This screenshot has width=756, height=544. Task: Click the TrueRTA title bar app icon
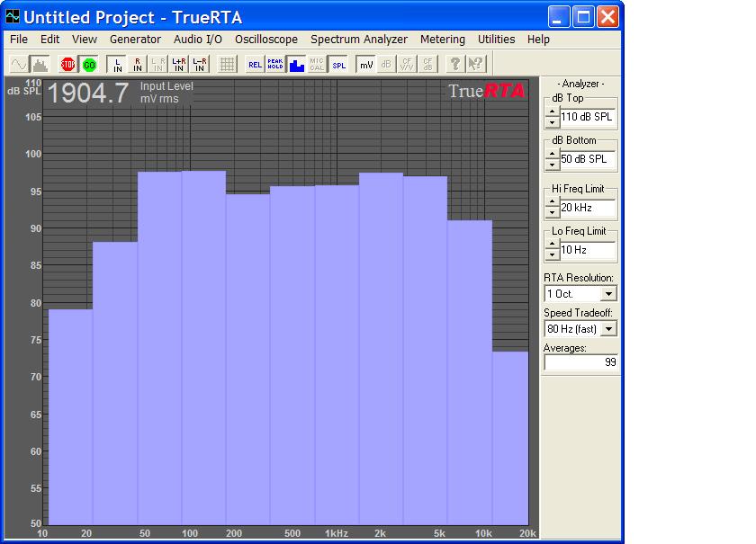click(x=13, y=16)
